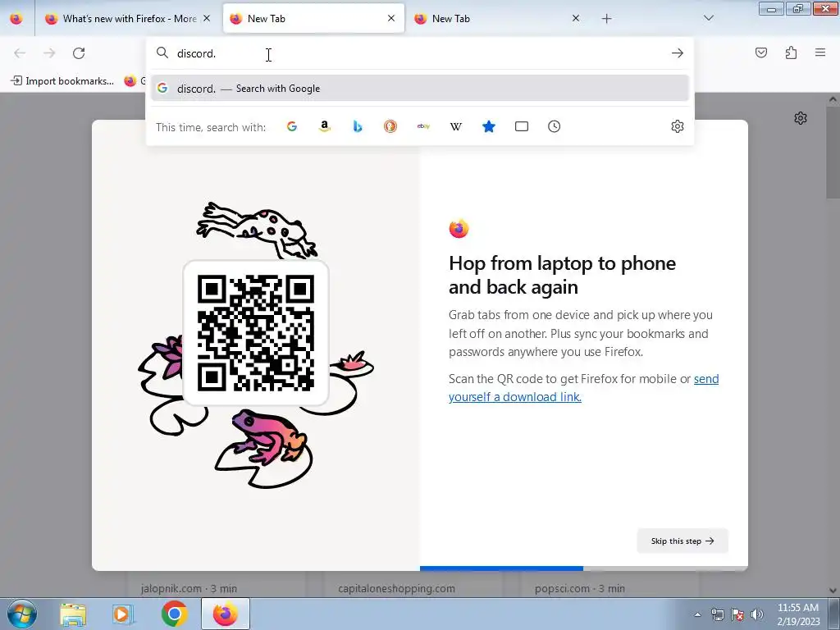Image resolution: width=840 pixels, height=630 pixels.
Task: Click the Firefox View pinned icon
Action: [x=16, y=18]
